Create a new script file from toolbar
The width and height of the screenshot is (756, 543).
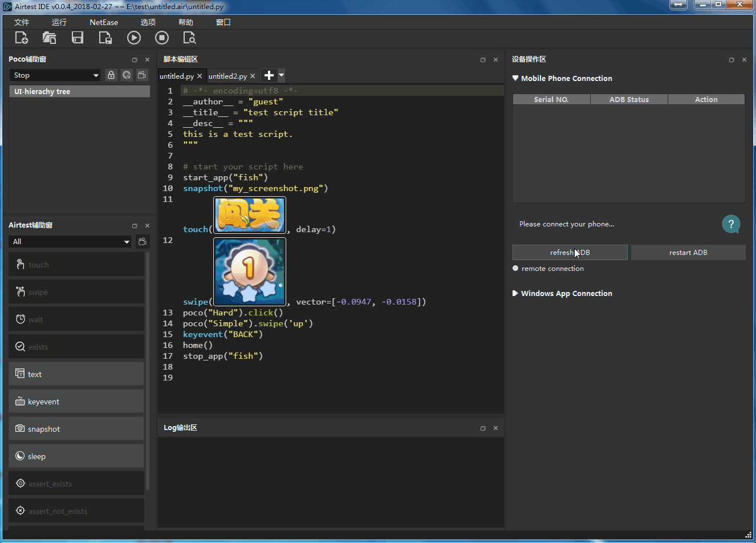click(x=21, y=38)
